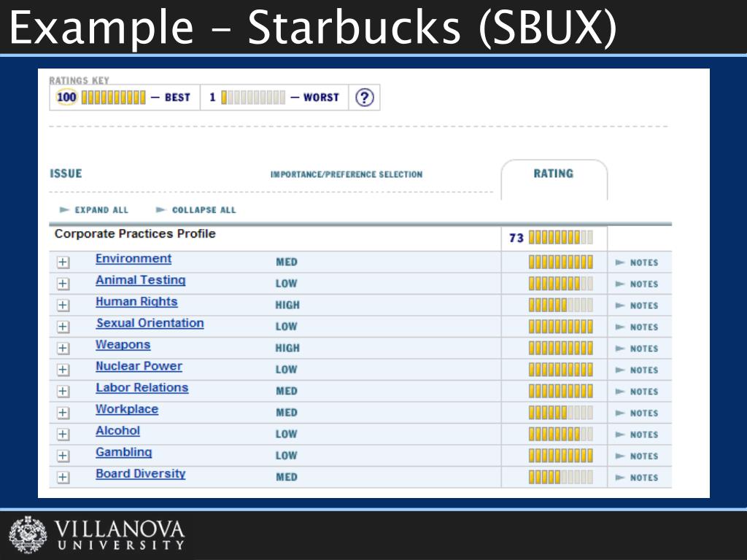This screenshot has height=560, width=747.
Task: Click the HIGH importance for Human Rights
Action: [287, 306]
